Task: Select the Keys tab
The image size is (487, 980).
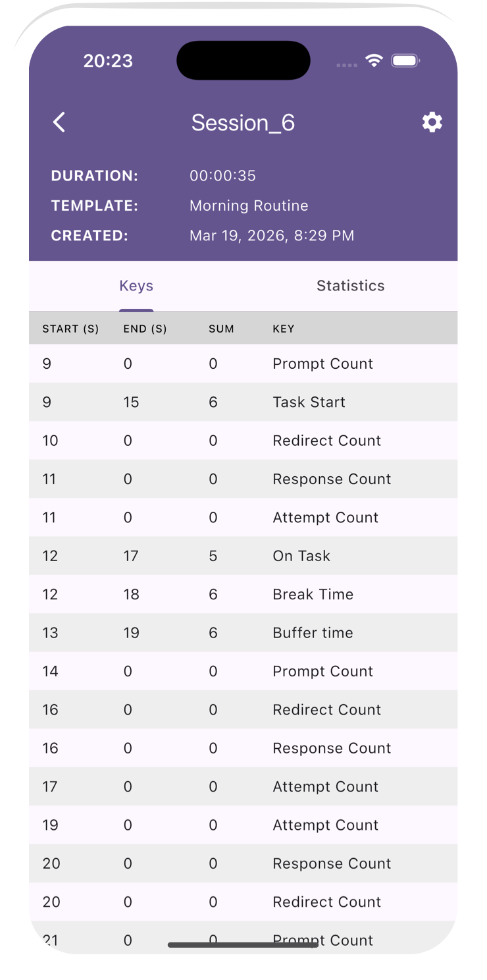Action: pyautogui.click(x=136, y=286)
